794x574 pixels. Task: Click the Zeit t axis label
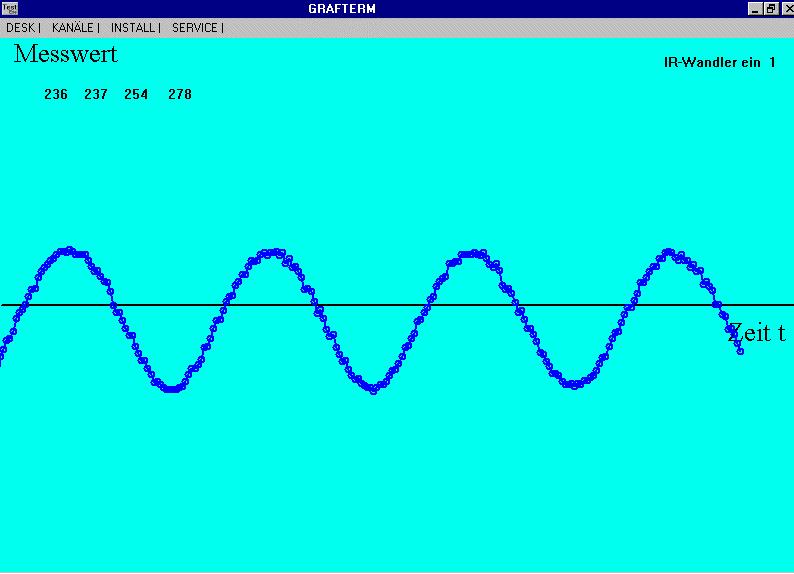tap(757, 333)
